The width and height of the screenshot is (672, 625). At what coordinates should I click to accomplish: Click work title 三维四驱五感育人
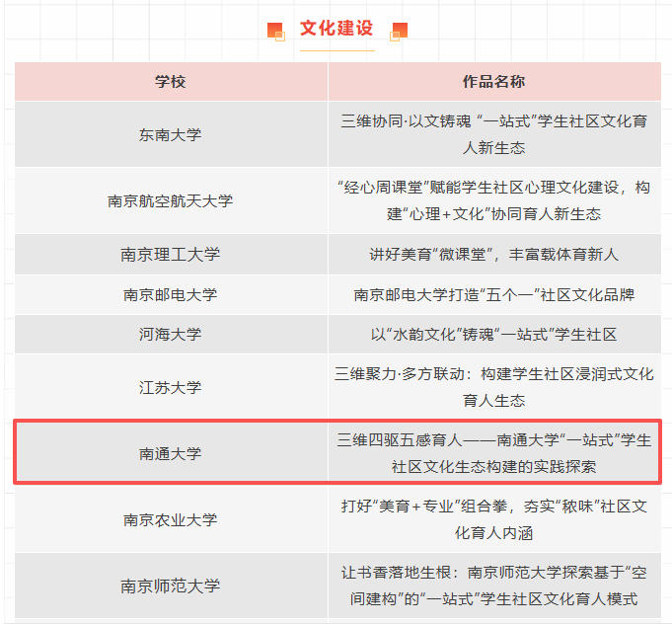[x=494, y=453]
